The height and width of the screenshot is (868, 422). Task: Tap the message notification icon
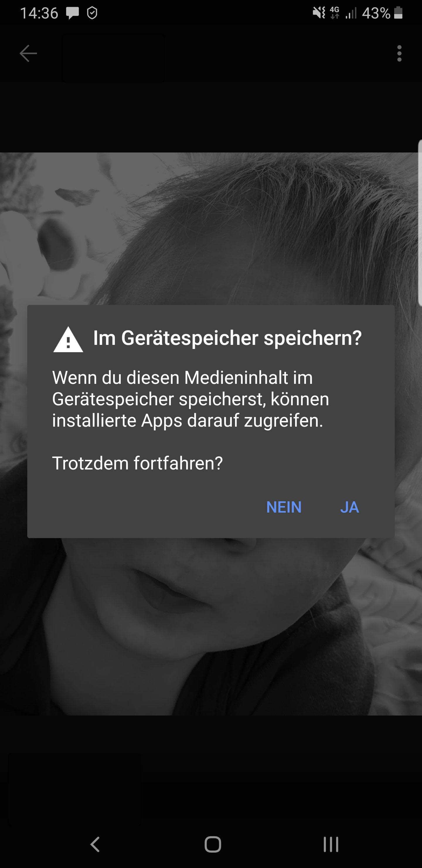[72, 13]
